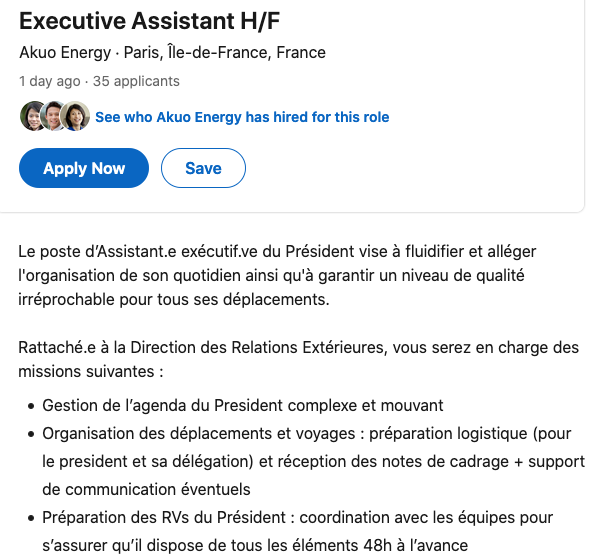Click the text 'de communication éventuels'
Image resolution: width=596 pixels, height=554 pixels.
coord(146,489)
